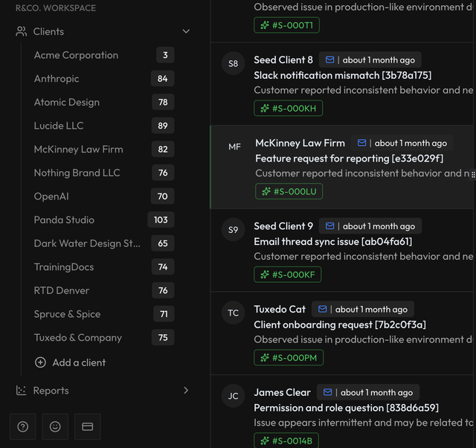Open Client onboarding request [7b2c0f3a]
Viewport: 476px width, 448px height.
pyautogui.click(x=340, y=324)
